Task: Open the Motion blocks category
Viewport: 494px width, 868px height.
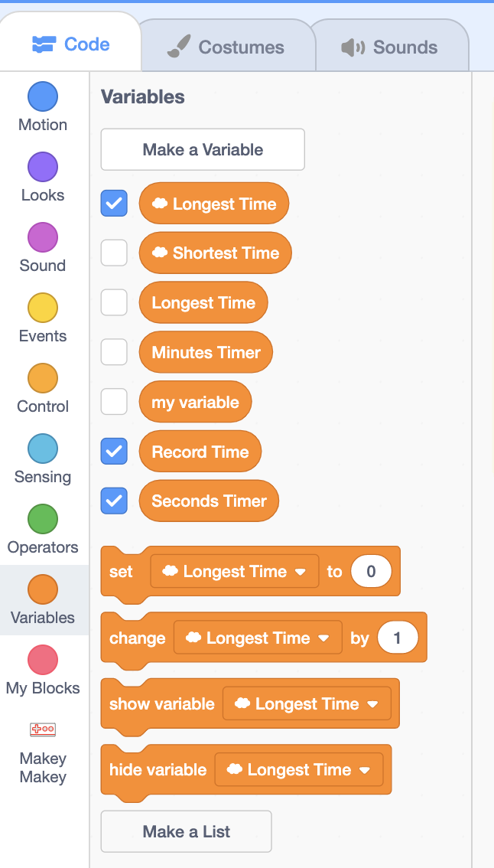Action: 43,107
